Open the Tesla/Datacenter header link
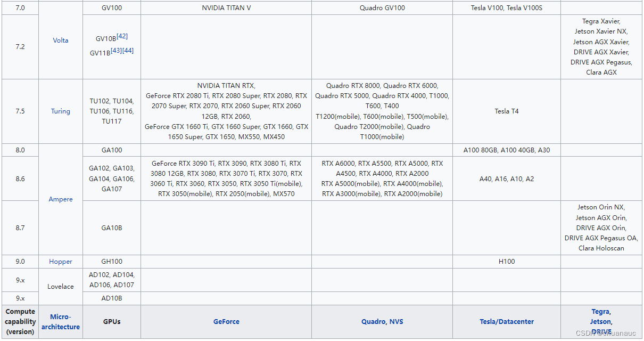 (x=507, y=322)
